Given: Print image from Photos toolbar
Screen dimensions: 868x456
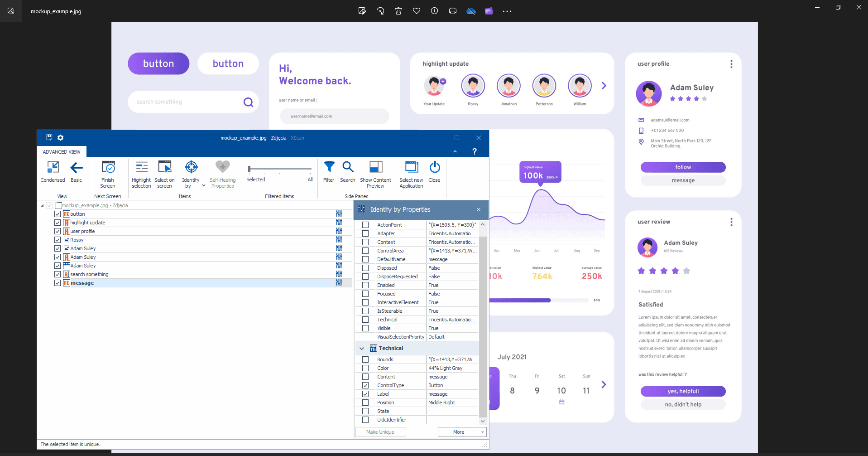Looking at the screenshot, I should (453, 11).
